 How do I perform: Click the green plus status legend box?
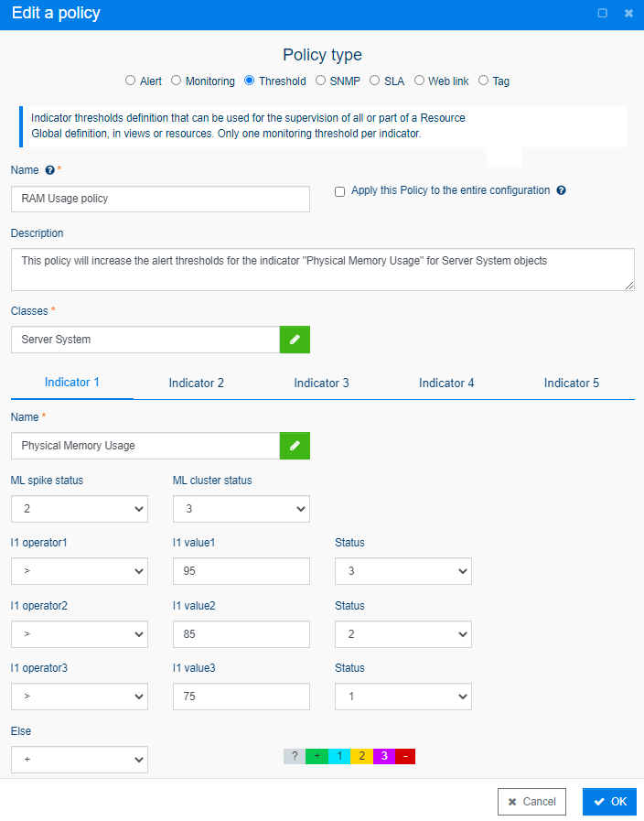317,756
